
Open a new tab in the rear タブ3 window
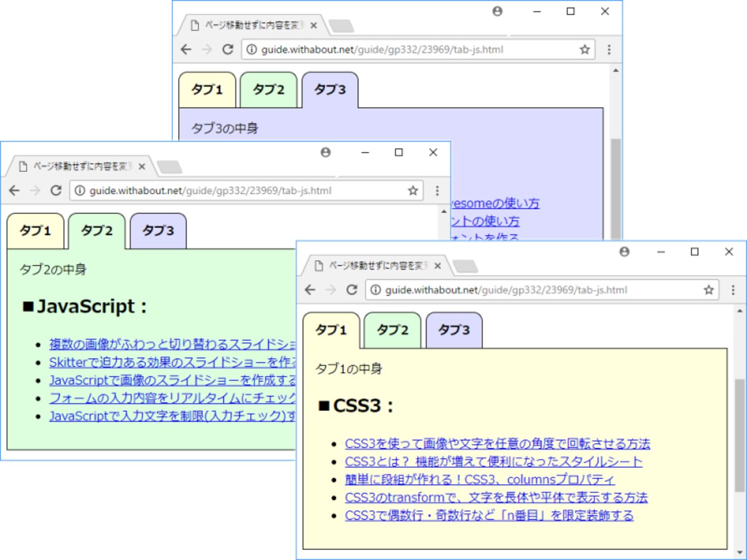tap(341, 26)
